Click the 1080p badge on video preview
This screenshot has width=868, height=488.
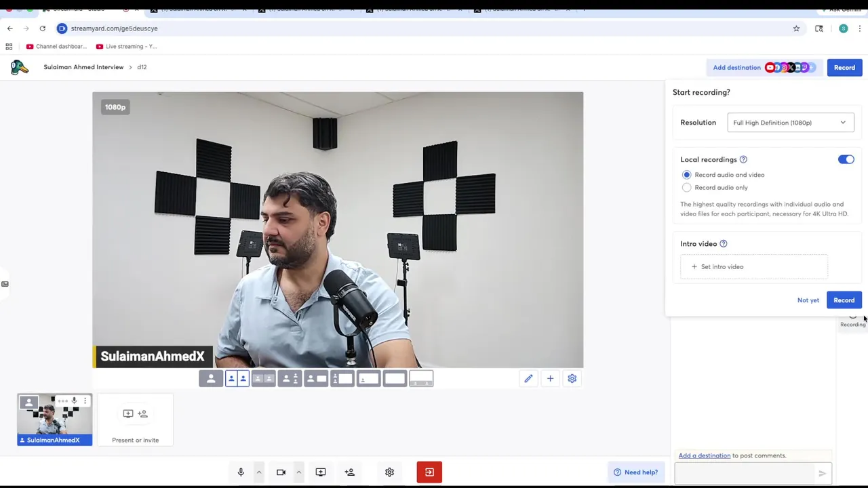(x=115, y=107)
